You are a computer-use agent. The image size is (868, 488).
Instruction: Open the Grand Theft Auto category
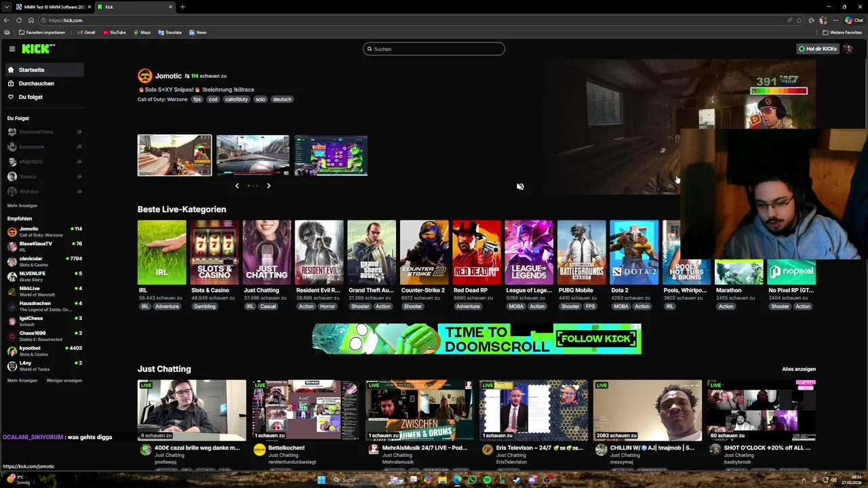[x=372, y=252]
